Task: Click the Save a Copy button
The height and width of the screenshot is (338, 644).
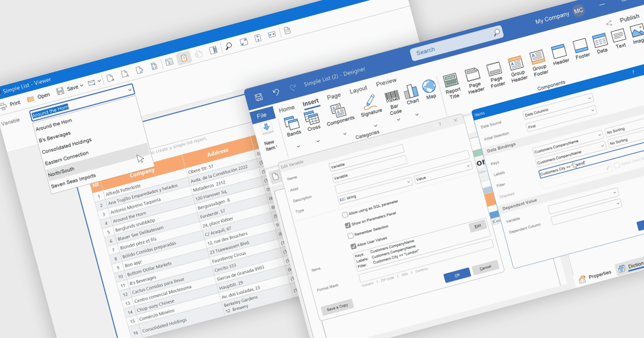Action: click(338, 306)
